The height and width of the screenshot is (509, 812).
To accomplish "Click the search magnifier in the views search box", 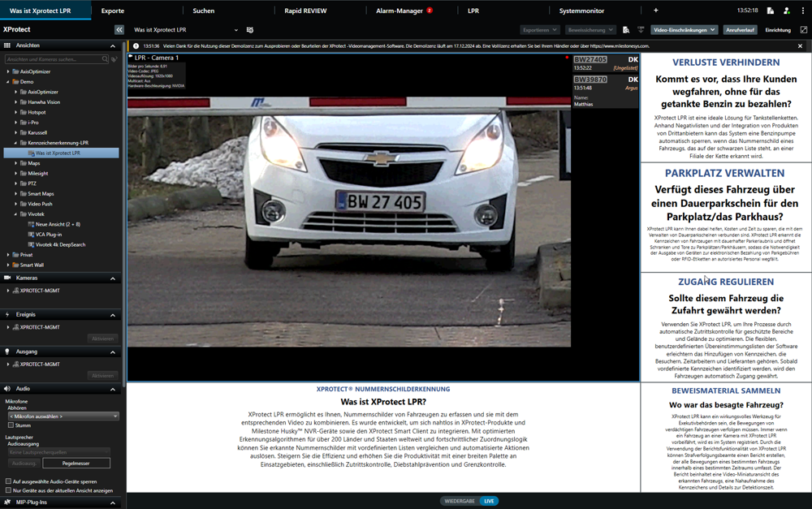I will coord(105,59).
